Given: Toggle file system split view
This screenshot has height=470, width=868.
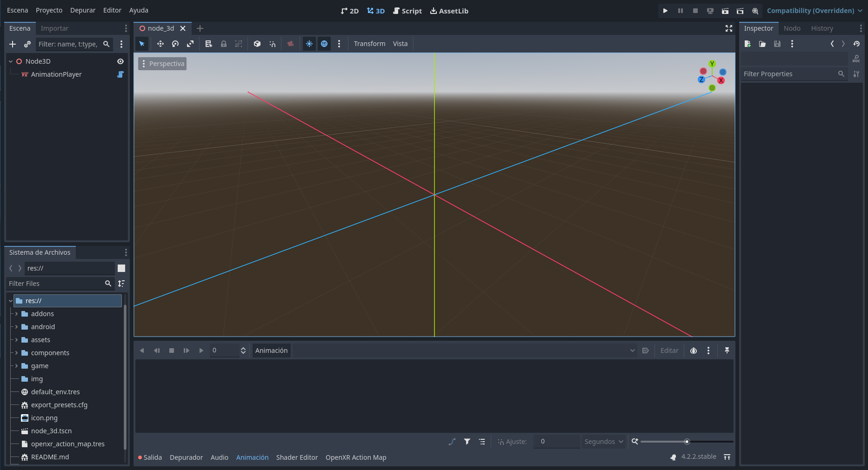Looking at the screenshot, I should click(x=121, y=268).
